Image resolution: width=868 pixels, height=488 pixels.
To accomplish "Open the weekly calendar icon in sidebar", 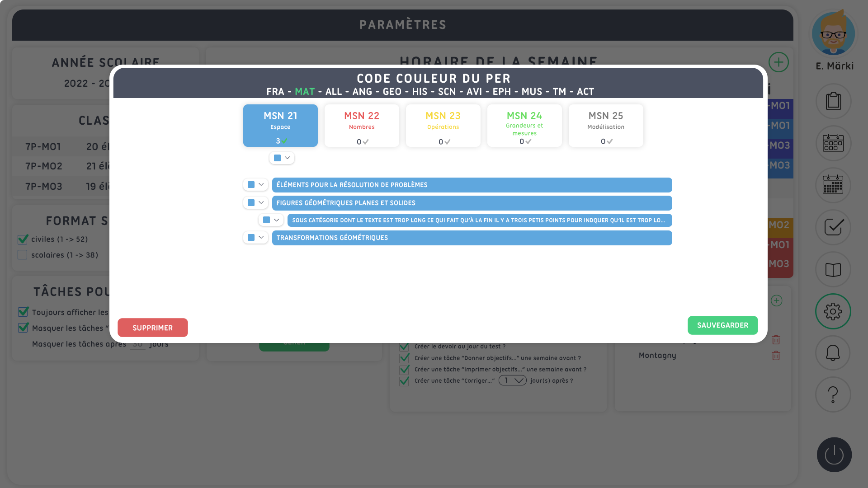I will [x=833, y=143].
